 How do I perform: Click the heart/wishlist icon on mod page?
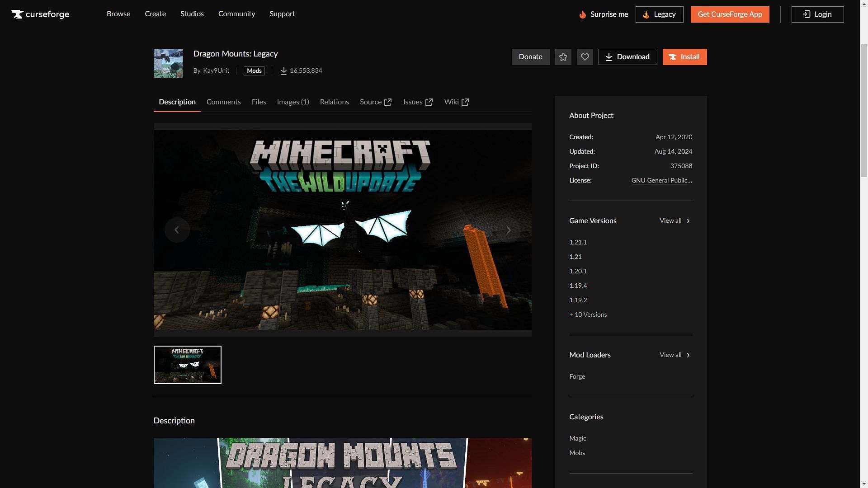585,56
